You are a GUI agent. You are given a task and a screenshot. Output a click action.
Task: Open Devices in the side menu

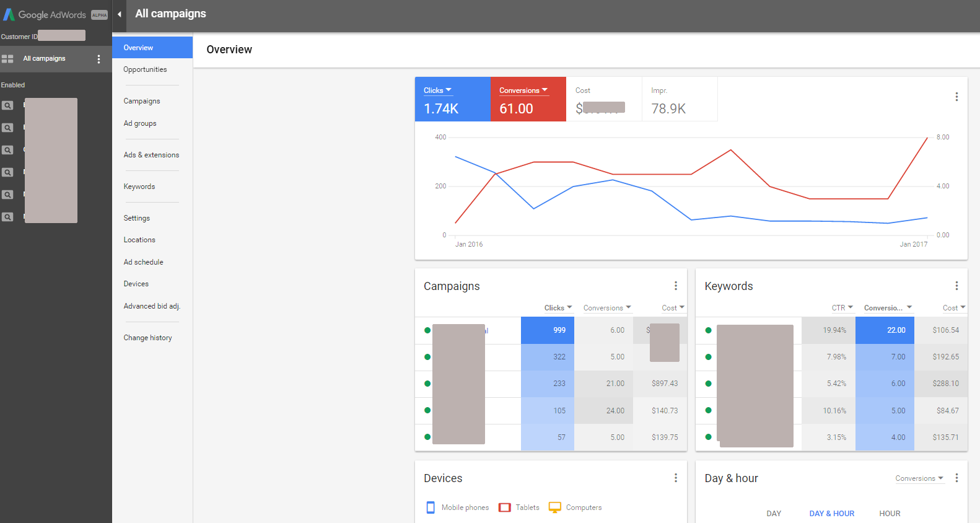[x=136, y=284]
